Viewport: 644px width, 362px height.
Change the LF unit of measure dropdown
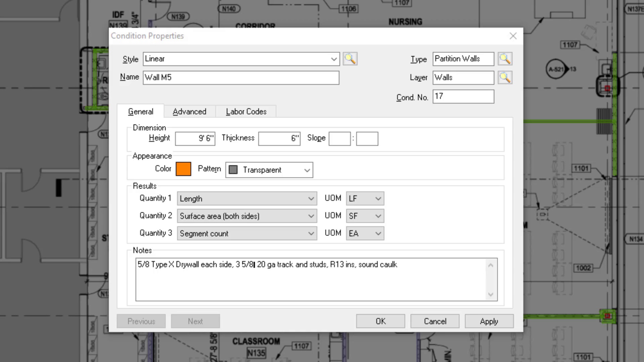tap(365, 199)
